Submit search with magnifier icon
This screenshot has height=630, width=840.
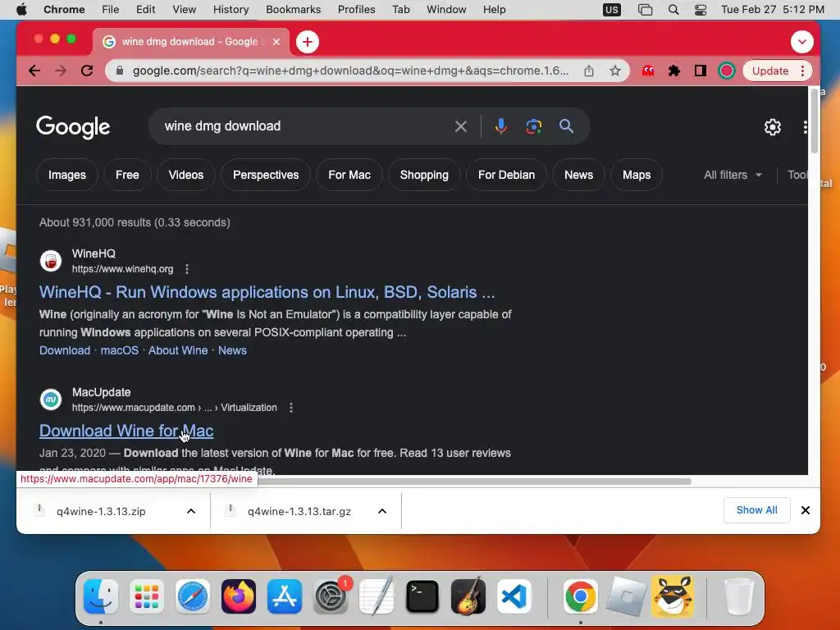pyautogui.click(x=566, y=126)
